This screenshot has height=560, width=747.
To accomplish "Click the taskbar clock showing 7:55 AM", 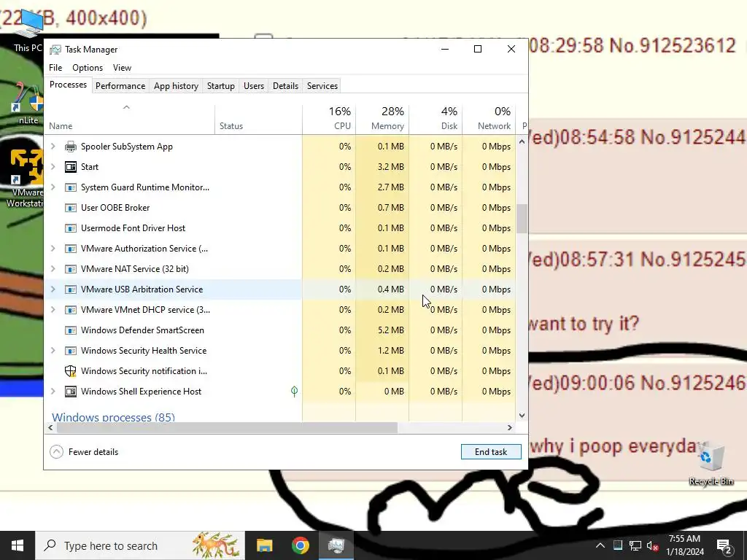I will 684,545.
